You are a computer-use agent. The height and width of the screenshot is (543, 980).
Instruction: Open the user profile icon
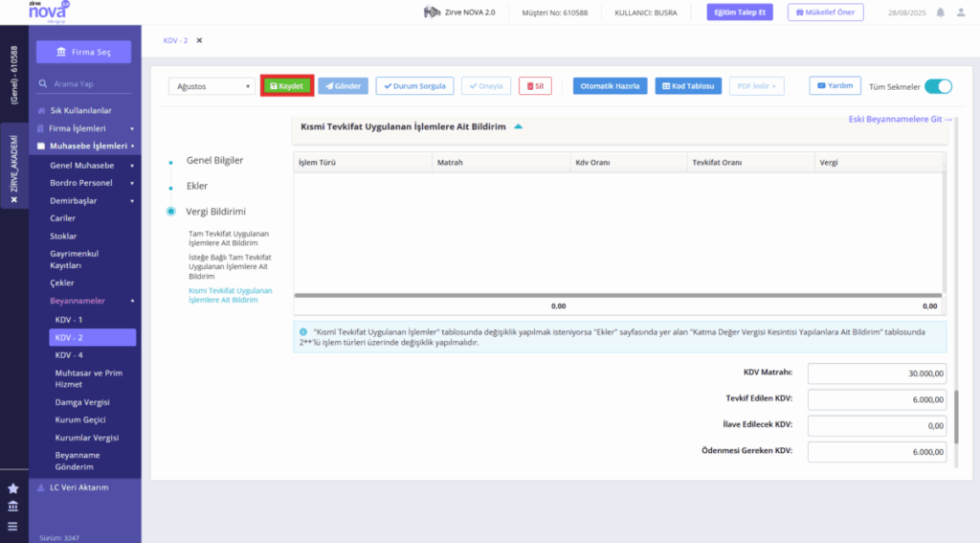961,12
